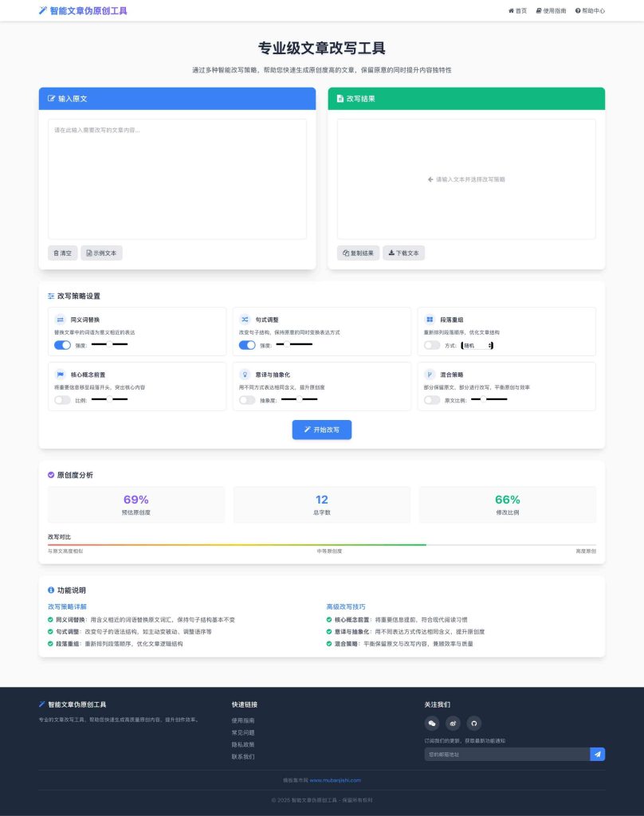This screenshot has width=644, height=816.
Task: Click the 下载文本 button
Action: [404, 253]
